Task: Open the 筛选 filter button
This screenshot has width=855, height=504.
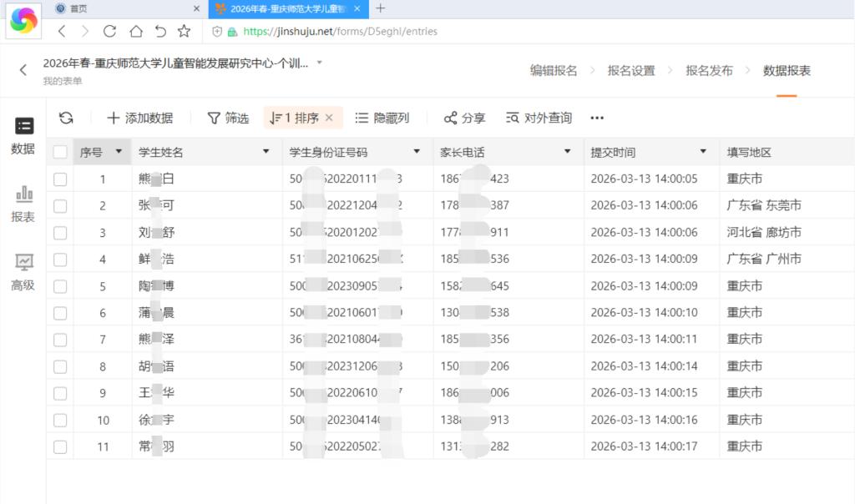Action: click(228, 118)
